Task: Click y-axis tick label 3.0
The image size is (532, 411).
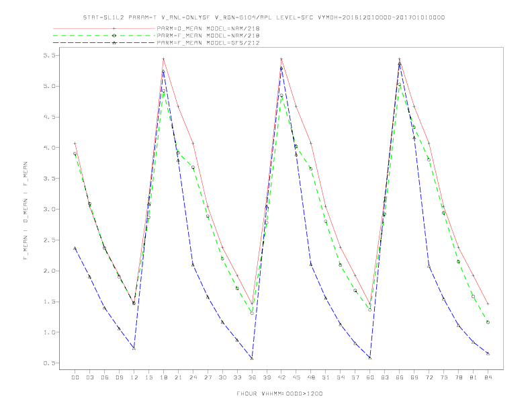Action: [x=51, y=210]
